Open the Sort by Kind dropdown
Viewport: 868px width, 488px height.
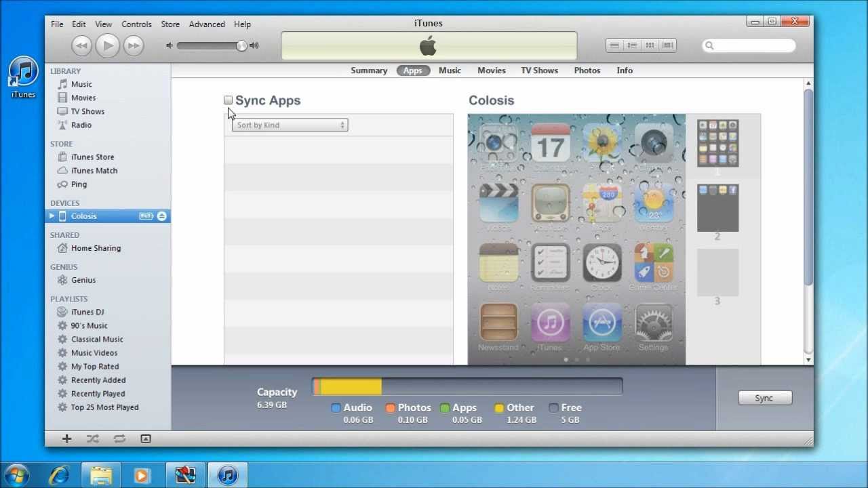tap(290, 125)
